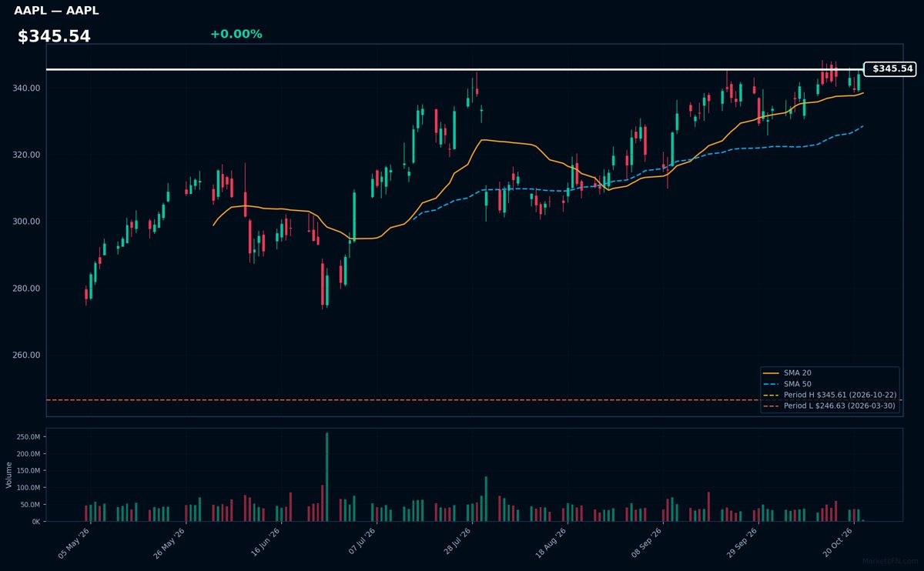Click the 50.0M volume axis label
This screenshot has height=571, width=924.
[x=32, y=505]
